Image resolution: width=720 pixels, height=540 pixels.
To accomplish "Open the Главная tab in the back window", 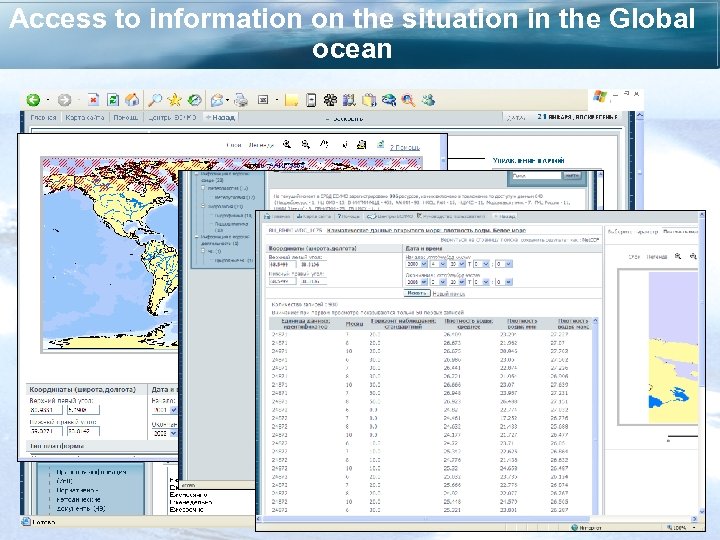I will (43, 118).
